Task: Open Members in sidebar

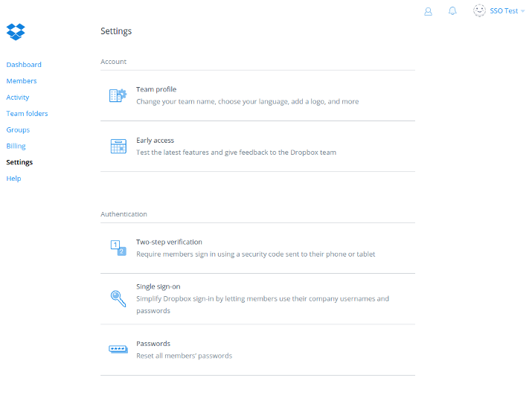Action: (x=22, y=81)
